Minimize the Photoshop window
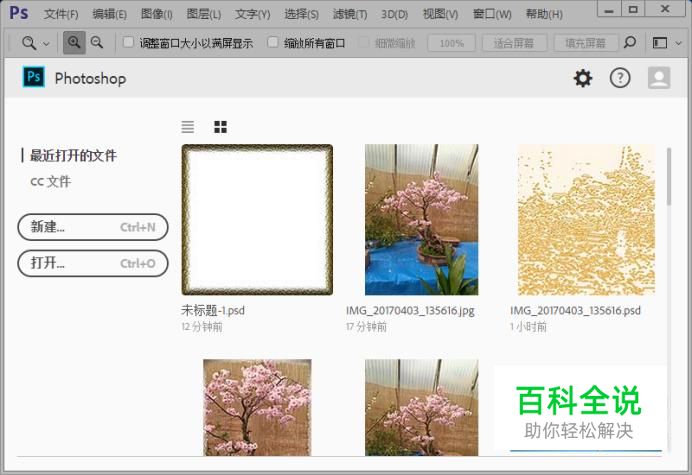The height and width of the screenshot is (475, 692). click(x=609, y=10)
